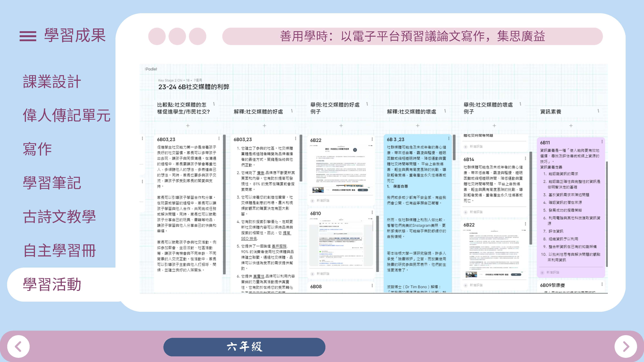Image resolution: width=644 pixels, height=362 pixels.
Task: Add comment on the 6B14 post
Action: click(x=473, y=212)
